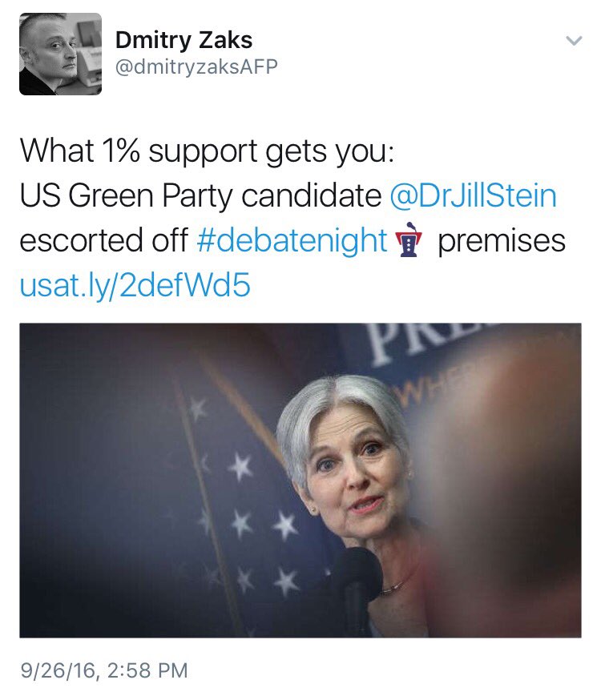Screen dimensions: 601x700
Task: Click the 2:58 PM time in the timestamp
Action: [x=147, y=670]
